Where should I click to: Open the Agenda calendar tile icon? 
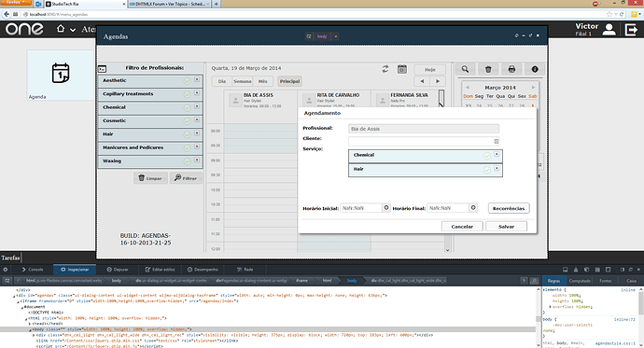coord(61,74)
